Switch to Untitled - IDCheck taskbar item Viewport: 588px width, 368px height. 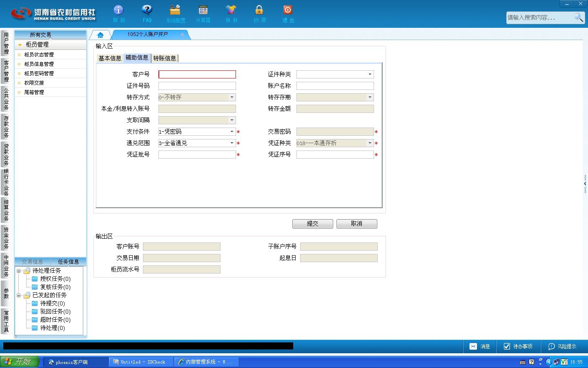coord(141,362)
